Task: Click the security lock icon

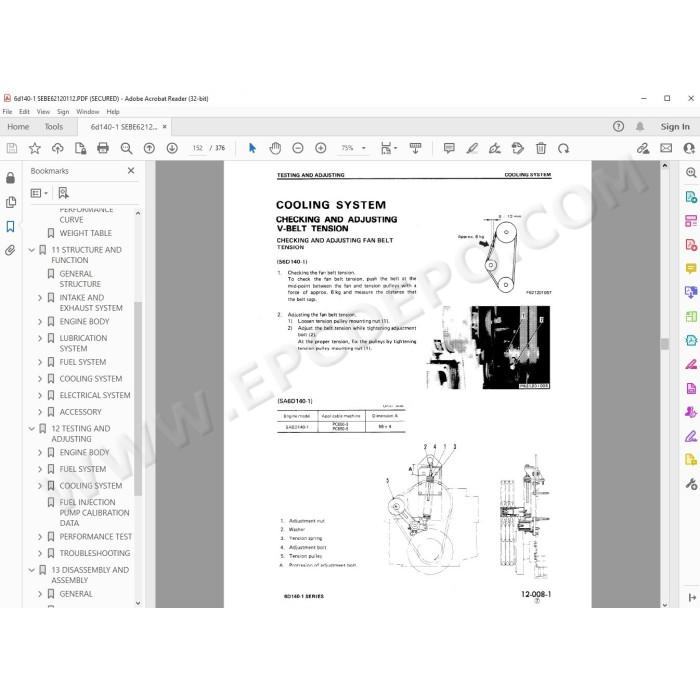Action: (10, 178)
